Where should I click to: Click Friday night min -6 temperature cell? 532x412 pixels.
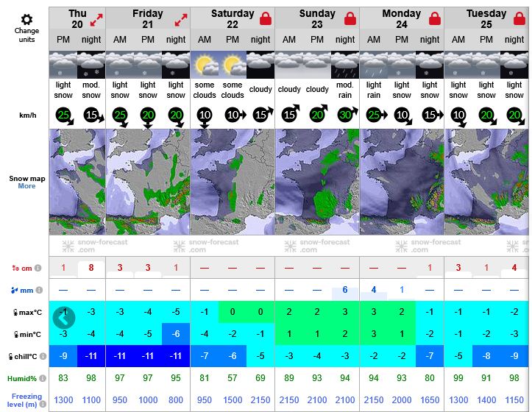point(176,334)
